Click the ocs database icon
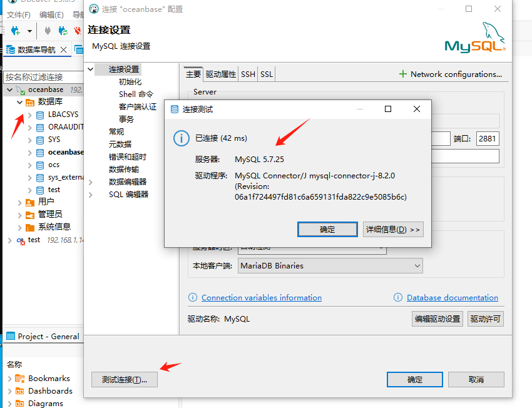Screen dimensions: 532x408 coord(40,165)
